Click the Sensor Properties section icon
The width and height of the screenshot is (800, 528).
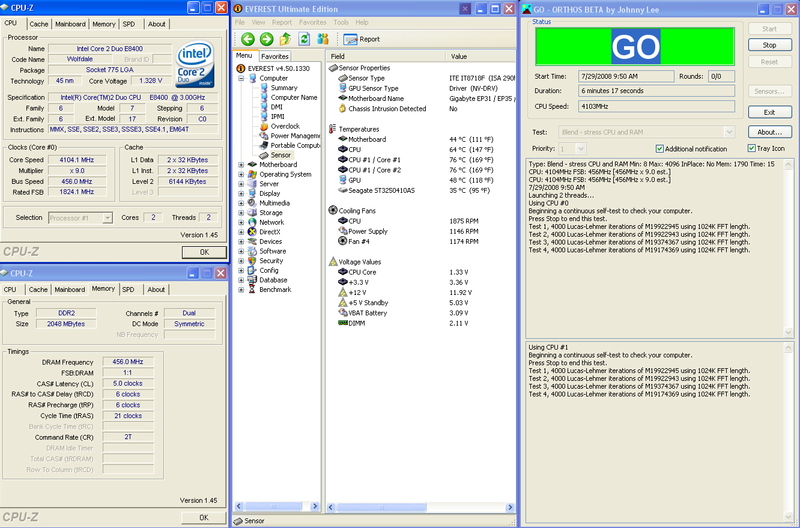coord(333,67)
